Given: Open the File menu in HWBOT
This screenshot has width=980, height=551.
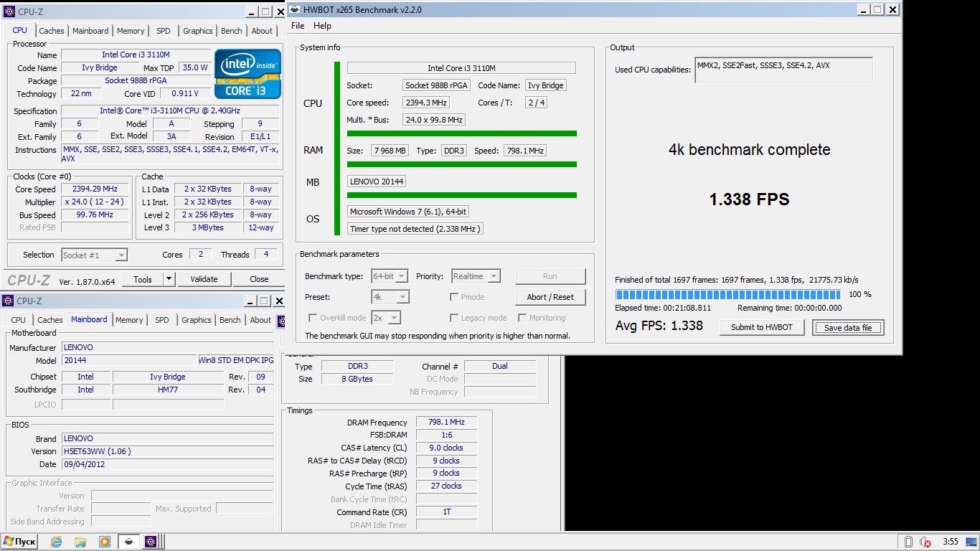Looking at the screenshot, I should pos(298,26).
